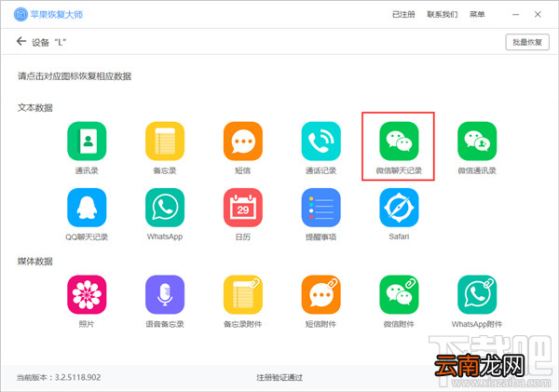The image size is (559, 392).
Task: Click the 已注册 registered item
Action: (x=403, y=14)
